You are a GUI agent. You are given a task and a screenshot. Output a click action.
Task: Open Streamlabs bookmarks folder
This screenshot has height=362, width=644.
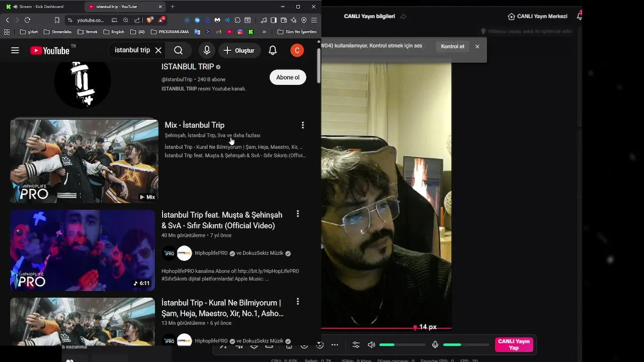58,32
